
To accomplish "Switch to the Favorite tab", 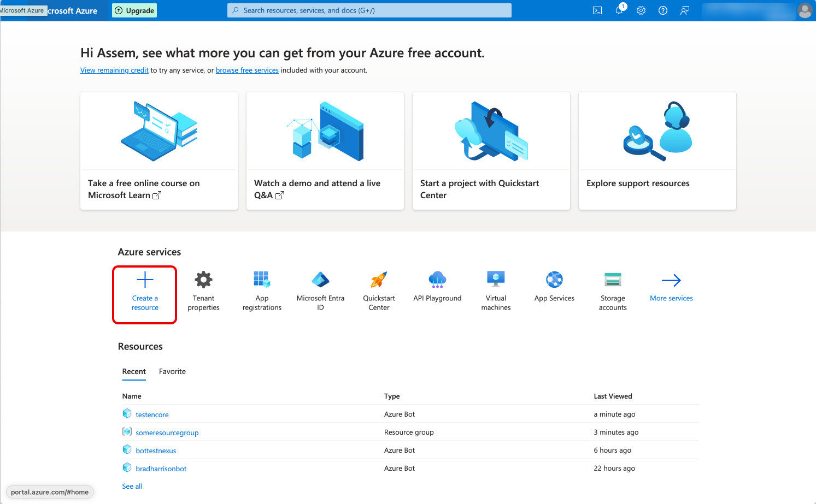I will click(x=172, y=371).
